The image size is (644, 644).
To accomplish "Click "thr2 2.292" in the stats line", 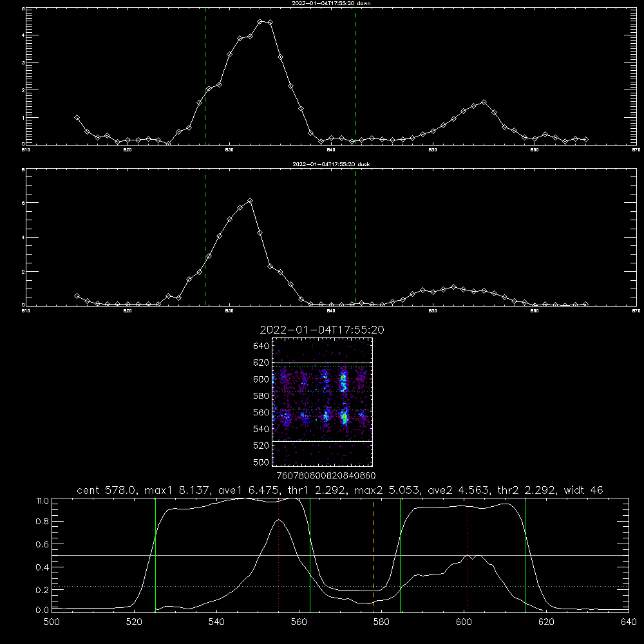I will pos(527,490).
